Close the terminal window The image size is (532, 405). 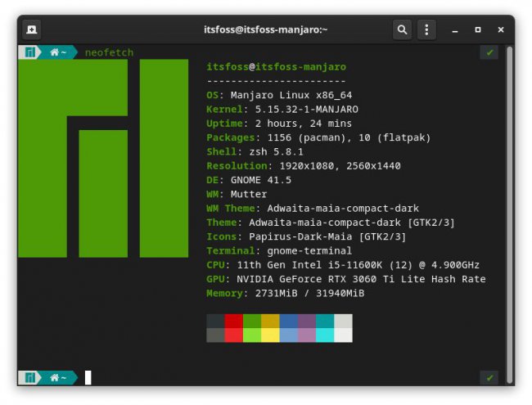click(500, 29)
